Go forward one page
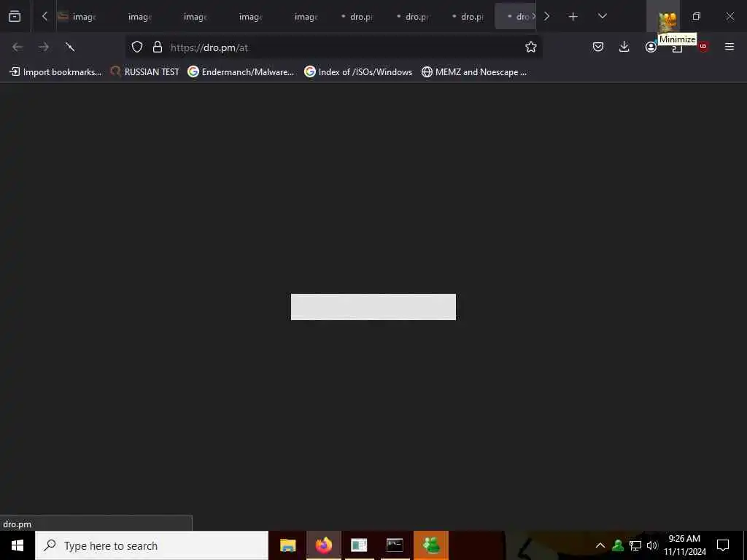Screen dimensions: 747x560 [x=44, y=47]
